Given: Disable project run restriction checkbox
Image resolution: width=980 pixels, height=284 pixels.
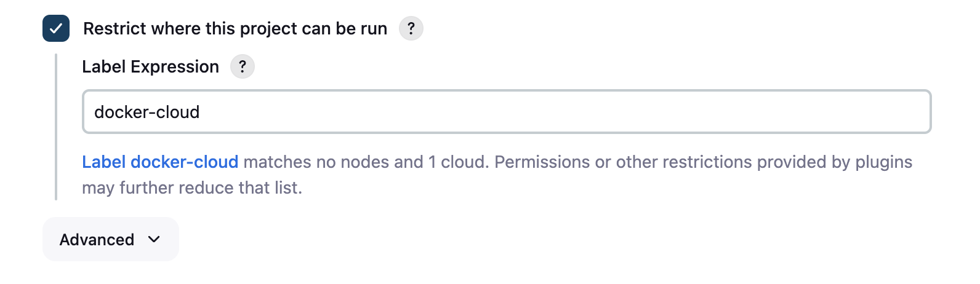Looking at the screenshot, I should coord(56,28).
